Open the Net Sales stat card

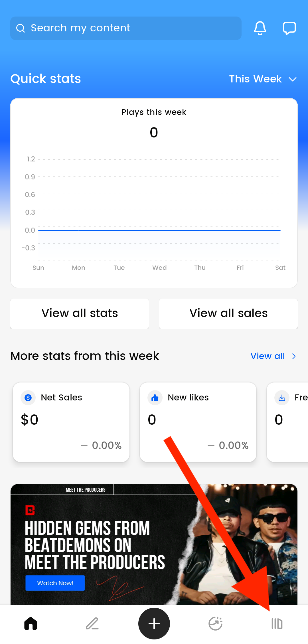[71, 422]
